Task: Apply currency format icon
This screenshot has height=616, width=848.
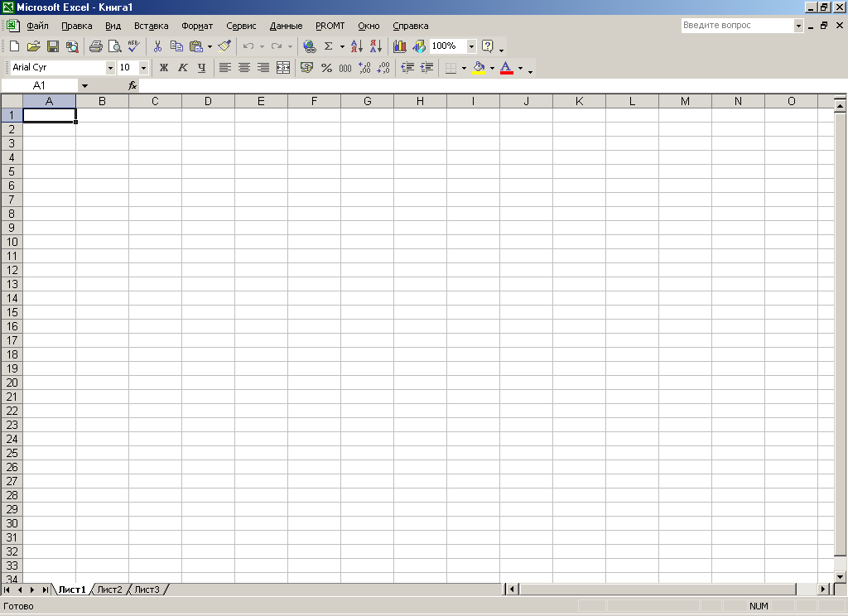Action: [x=306, y=68]
